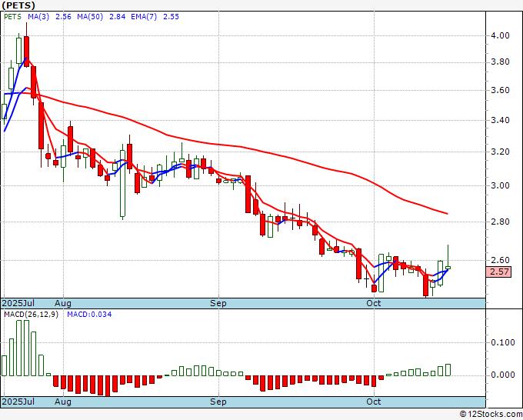Click Aug on the MACD time axis
The image size is (523, 420).
pos(63,402)
